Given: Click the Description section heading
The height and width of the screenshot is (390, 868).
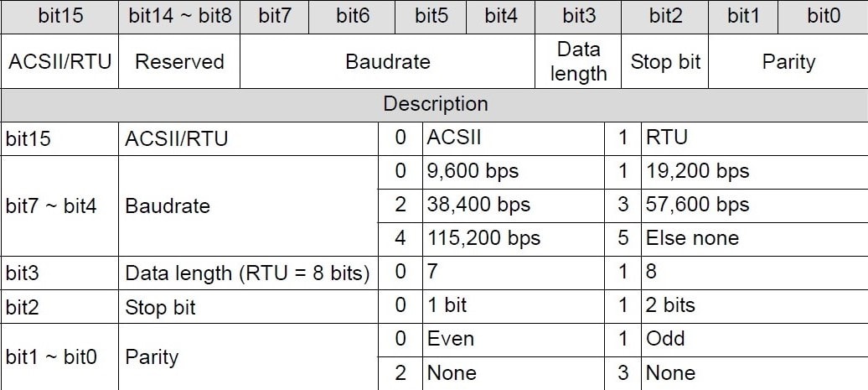Looking at the screenshot, I should tap(435, 104).
